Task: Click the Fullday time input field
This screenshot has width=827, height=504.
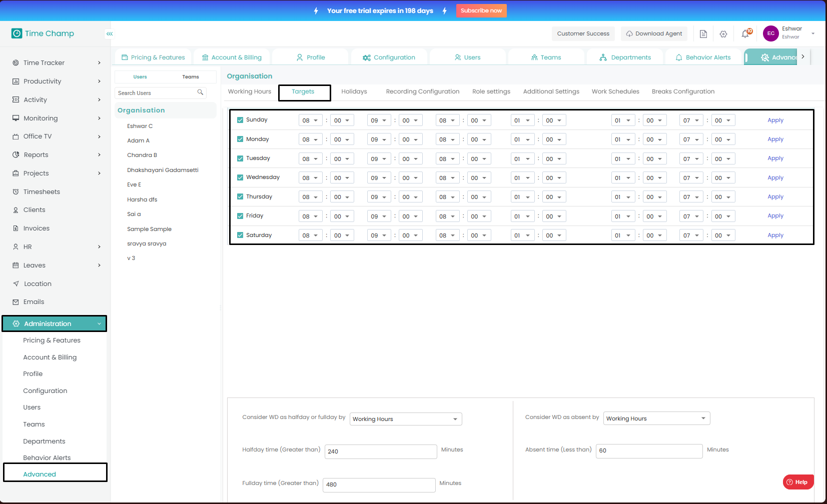Action: click(379, 484)
